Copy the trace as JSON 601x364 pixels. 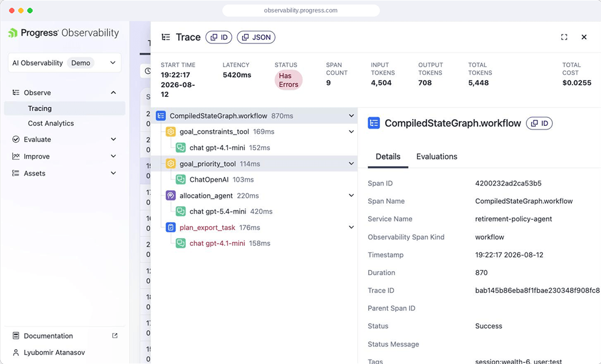point(256,37)
